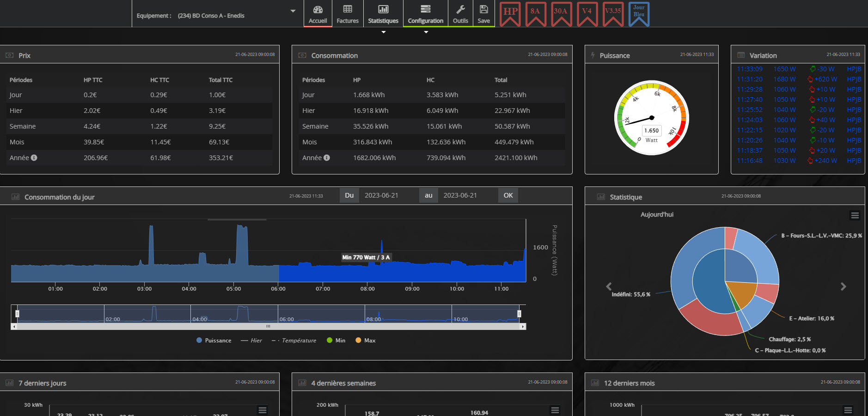Click the navigator left range handle
Screen dimensions: 868x416
coord(17,314)
